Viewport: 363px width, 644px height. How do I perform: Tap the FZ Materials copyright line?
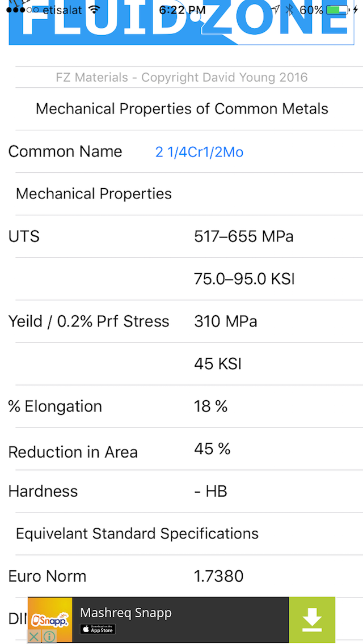point(181,77)
